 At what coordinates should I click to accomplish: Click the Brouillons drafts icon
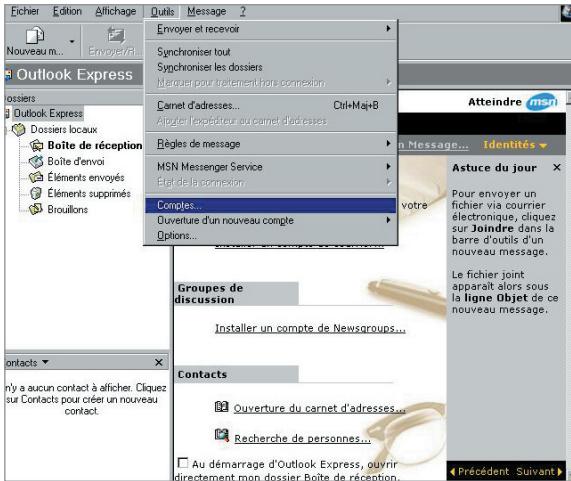point(36,209)
